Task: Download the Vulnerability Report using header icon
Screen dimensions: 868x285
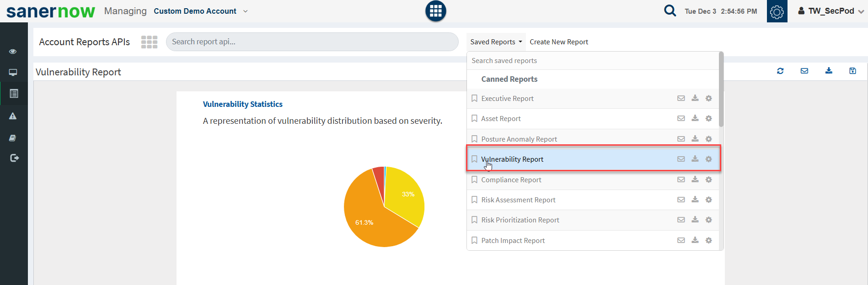Action: point(829,71)
